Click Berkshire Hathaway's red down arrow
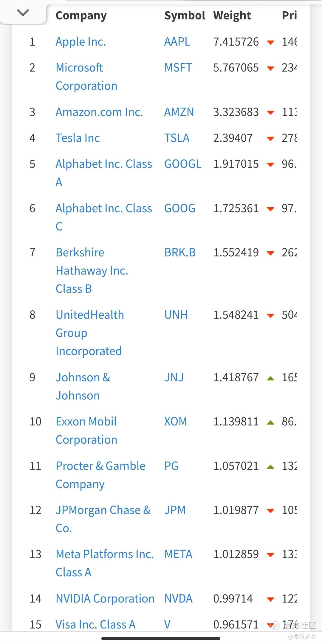 (x=270, y=253)
